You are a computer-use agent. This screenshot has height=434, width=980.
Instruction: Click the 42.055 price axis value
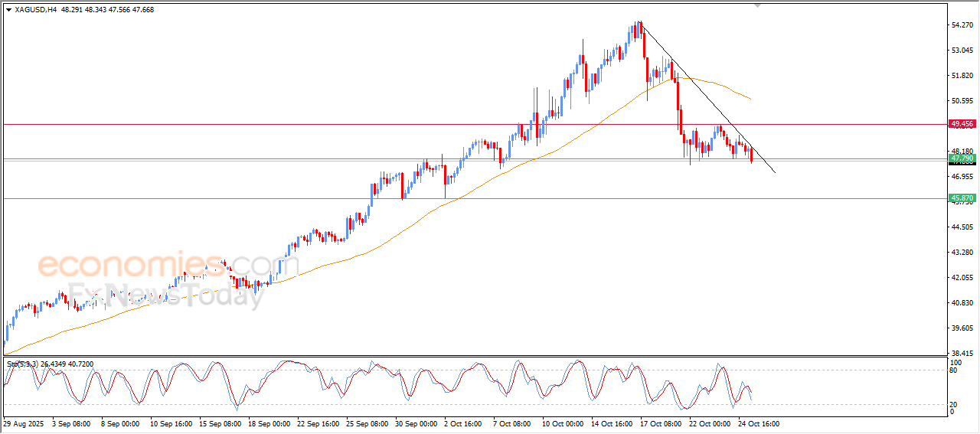click(962, 278)
